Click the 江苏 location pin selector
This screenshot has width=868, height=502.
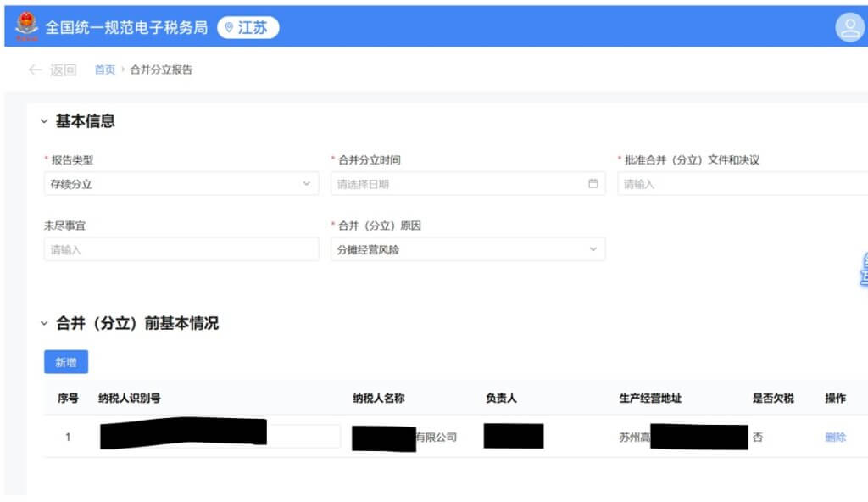tap(248, 28)
